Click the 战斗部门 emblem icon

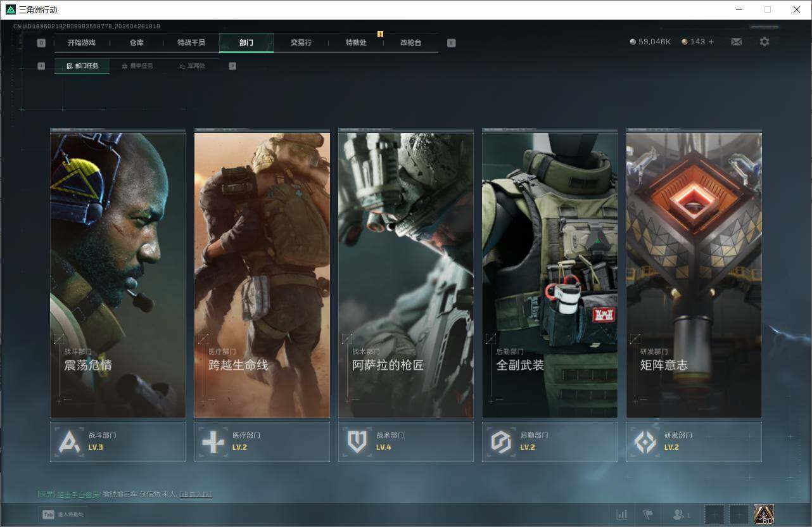[69, 441]
